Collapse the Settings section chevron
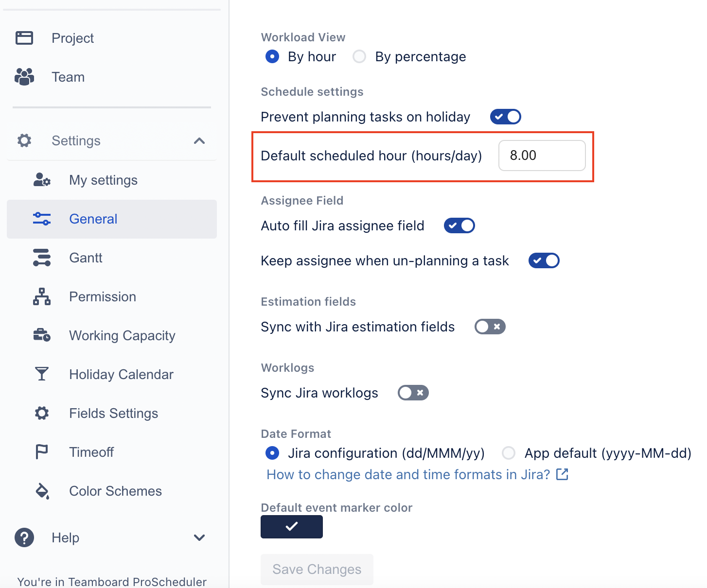The image size is (707, 588). 199,141
